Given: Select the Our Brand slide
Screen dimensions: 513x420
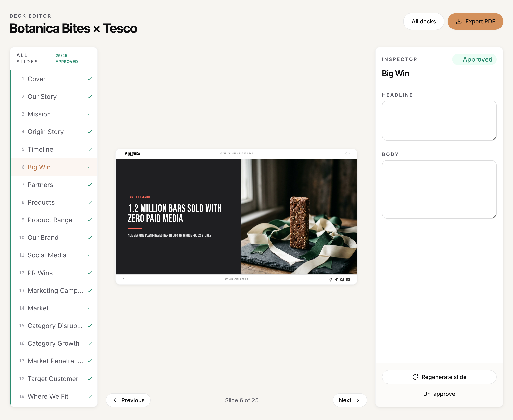Looking at the screenshot, I should click(55, 238).
